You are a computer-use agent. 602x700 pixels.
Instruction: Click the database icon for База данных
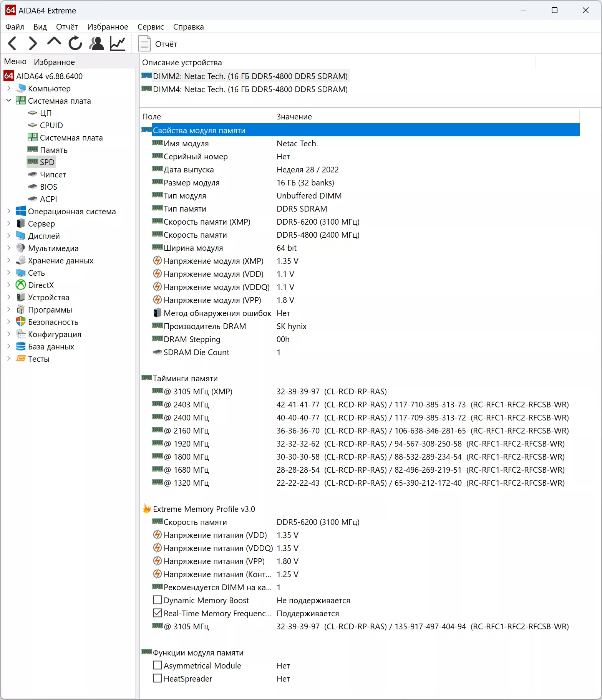[x=21, y=346]
